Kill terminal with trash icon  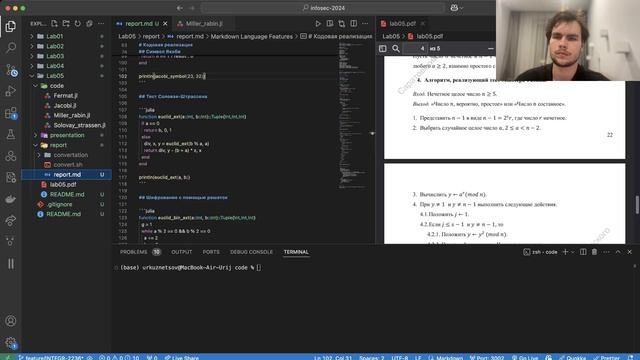[x=594, y=252]
